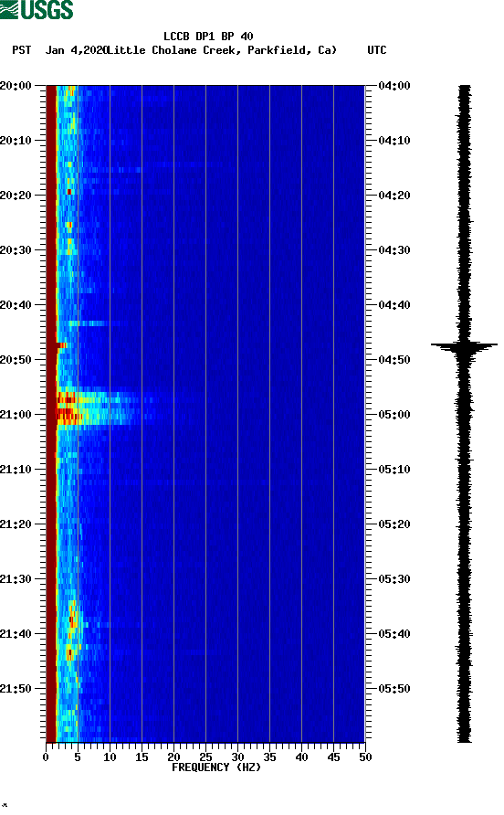504x815 pixels.
Task: Select the title text 'LCCB DP1 BP 40'
Action: (208, 37)
